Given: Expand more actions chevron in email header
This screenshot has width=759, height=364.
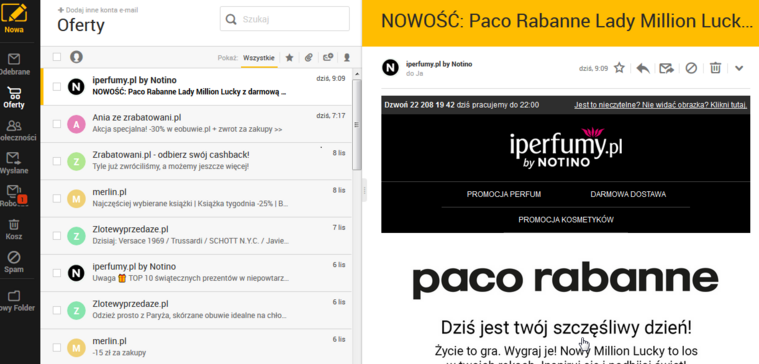Looking at the screenshot, I should 739,68.
